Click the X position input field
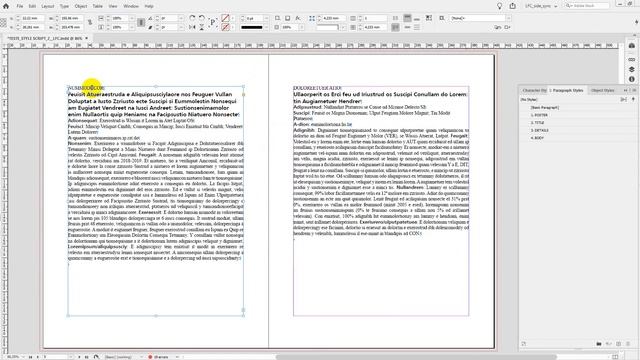This screenshot has width=640, height=360. tap(33, 18)
